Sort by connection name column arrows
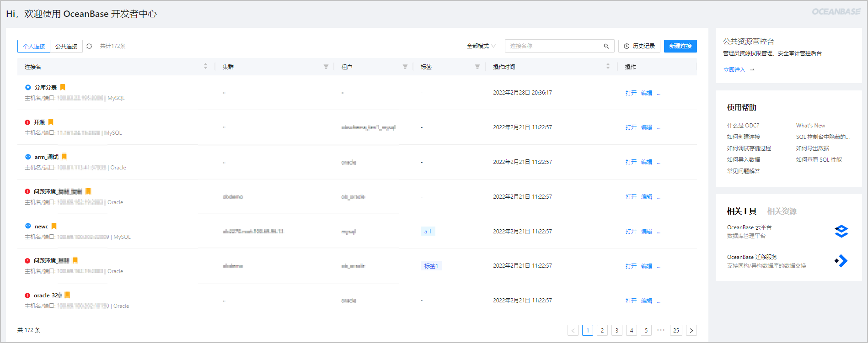 (205, 67)
